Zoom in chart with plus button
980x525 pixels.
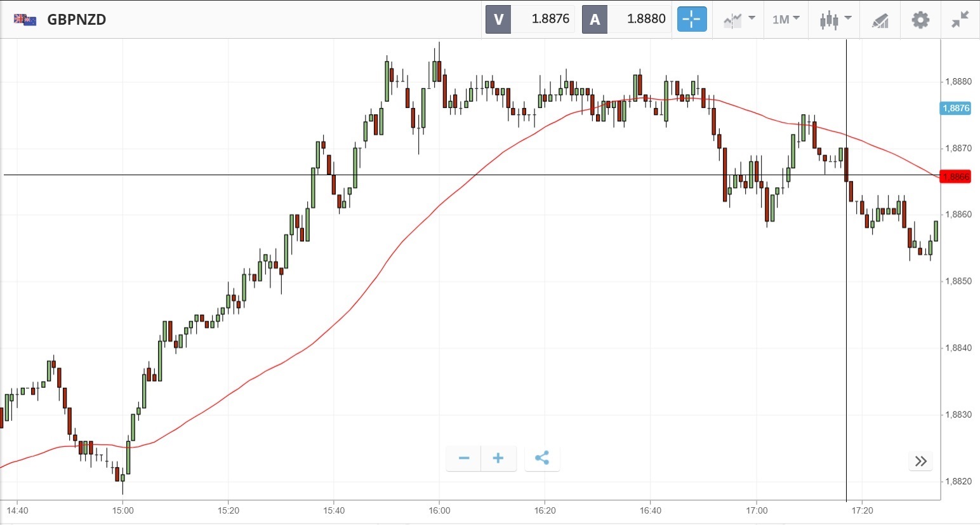498,458
